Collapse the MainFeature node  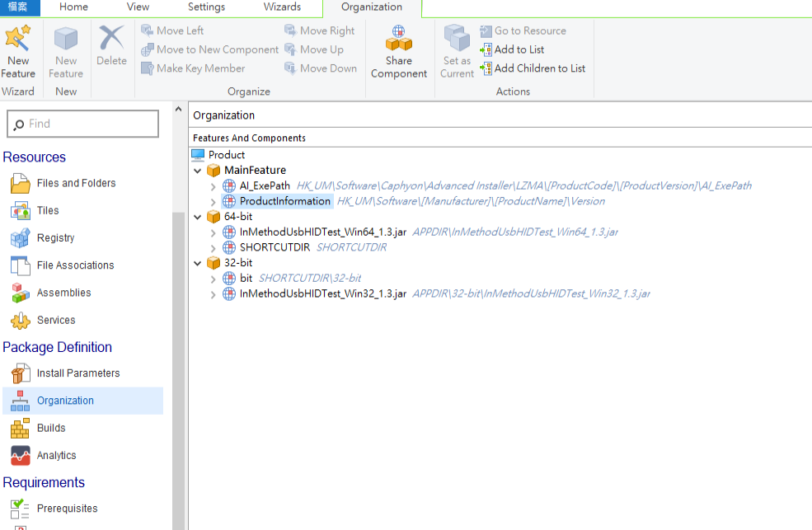(x=197, y=171)
